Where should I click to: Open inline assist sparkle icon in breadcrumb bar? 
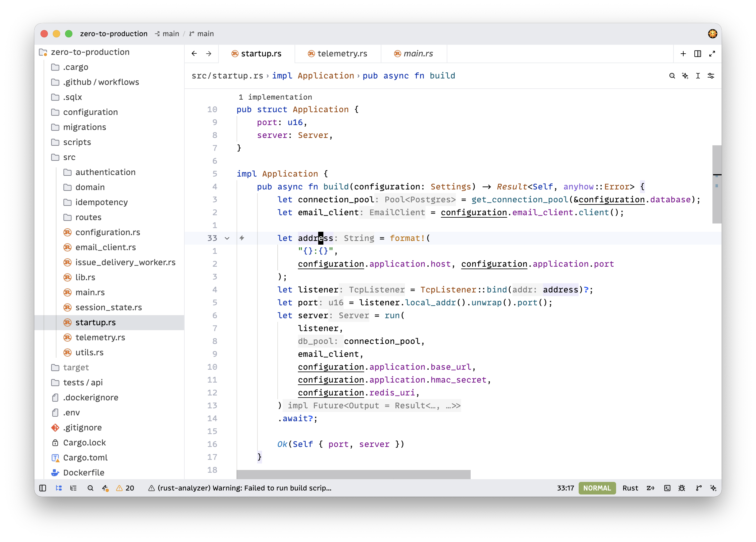click(685, 76)
